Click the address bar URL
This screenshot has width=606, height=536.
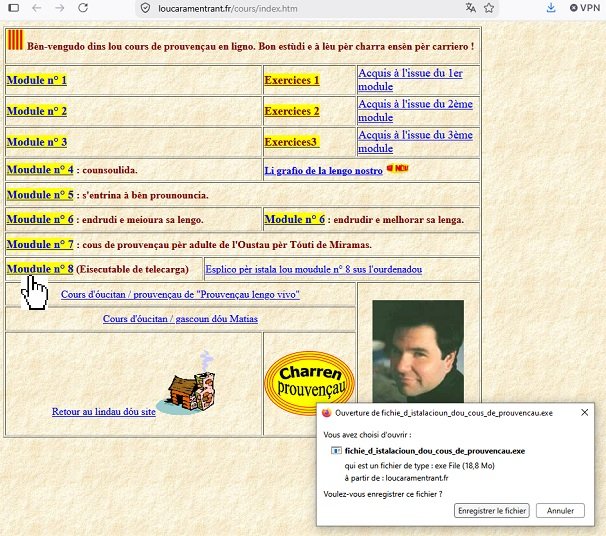pyautogui.click(x=228, y=9)
